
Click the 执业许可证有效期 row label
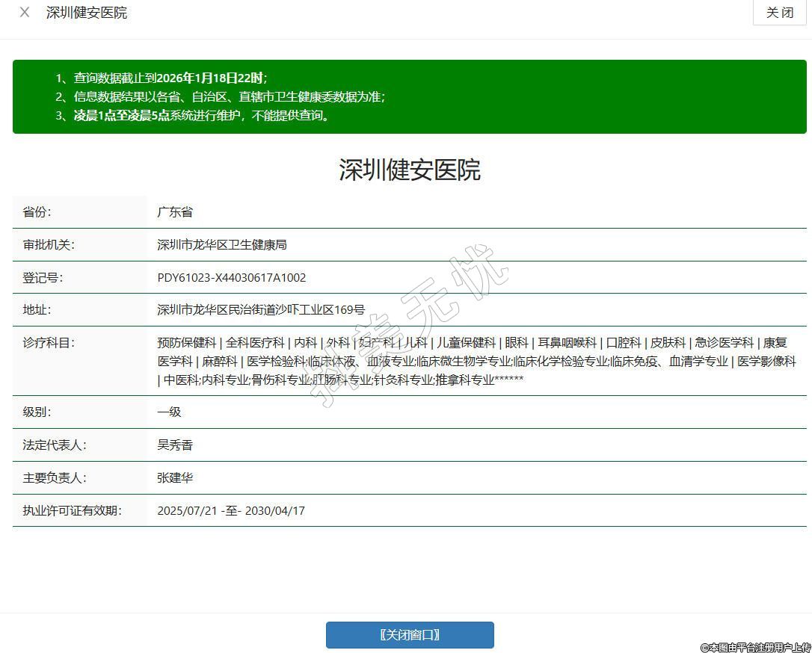pyautogui.click(x=72, y=511)
